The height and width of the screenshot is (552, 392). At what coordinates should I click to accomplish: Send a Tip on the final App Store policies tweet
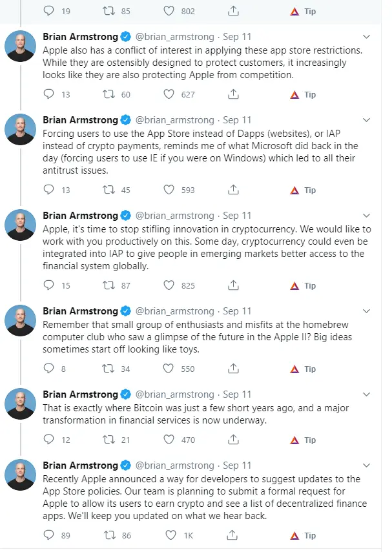(x=303, y=535)
